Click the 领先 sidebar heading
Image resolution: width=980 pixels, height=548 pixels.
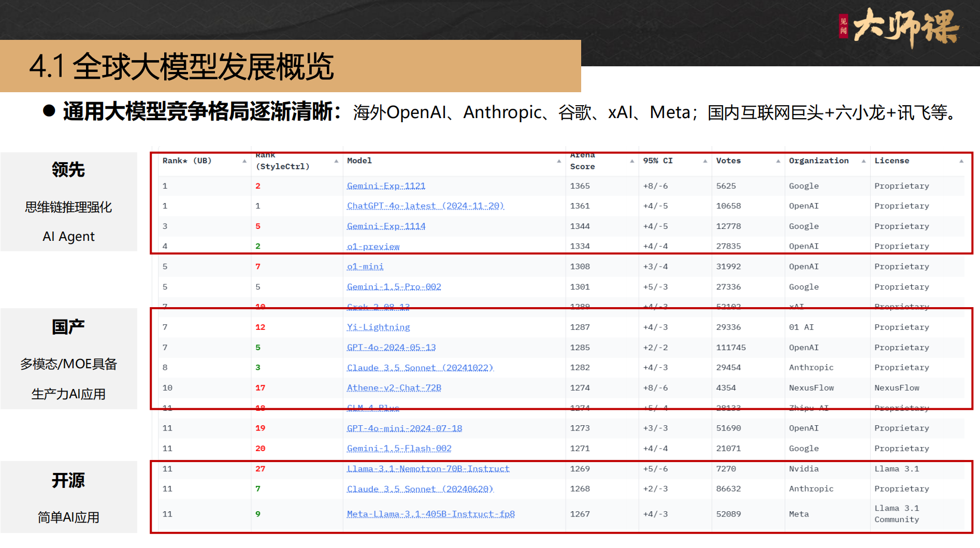point(68,170)
